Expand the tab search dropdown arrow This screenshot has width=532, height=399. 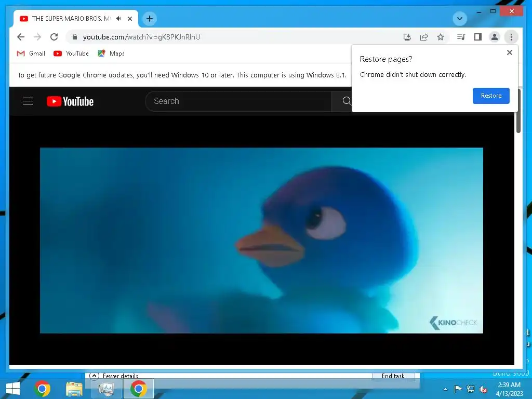[460, 19]
